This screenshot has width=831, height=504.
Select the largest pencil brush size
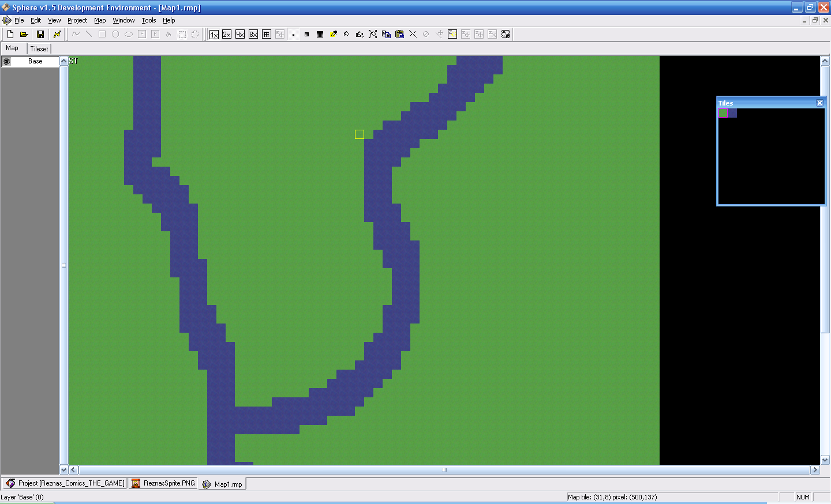pos(319,34)
